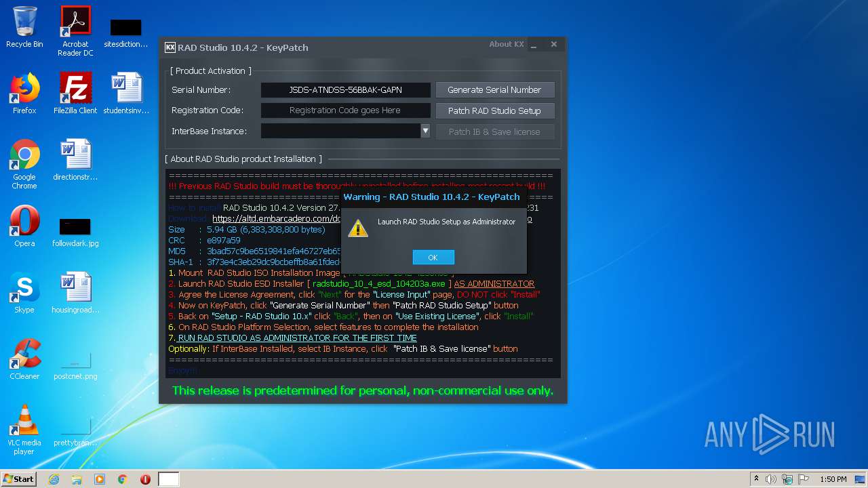Click Generate Serial Number button
868x488 pixels.
(x=494, y=90)
